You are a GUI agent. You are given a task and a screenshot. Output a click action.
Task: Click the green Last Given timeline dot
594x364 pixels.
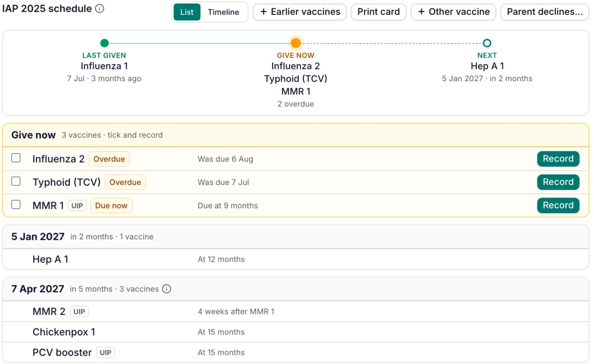104,43
